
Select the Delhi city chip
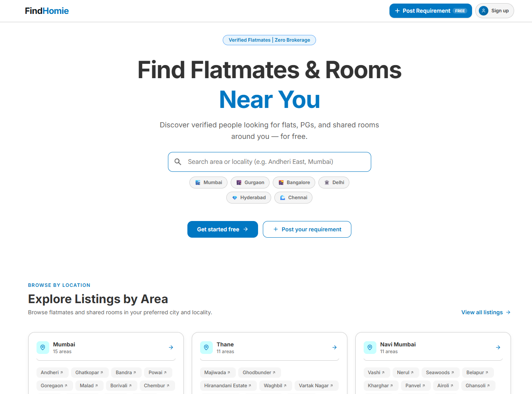tap(334, 183)
